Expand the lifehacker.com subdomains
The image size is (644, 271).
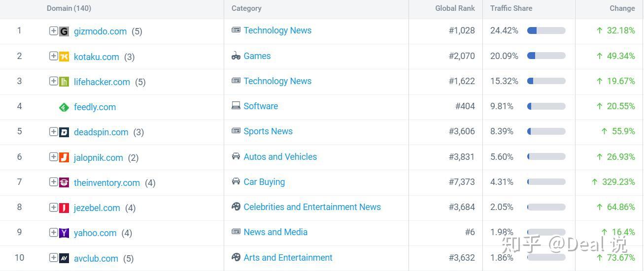pyautogui.click(x=53, y=81)
